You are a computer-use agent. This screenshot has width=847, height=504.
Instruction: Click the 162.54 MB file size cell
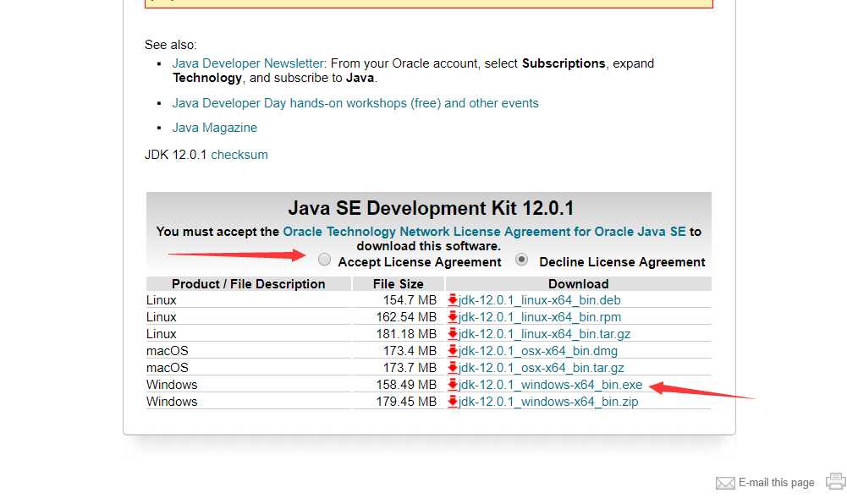tap(398, 317)
